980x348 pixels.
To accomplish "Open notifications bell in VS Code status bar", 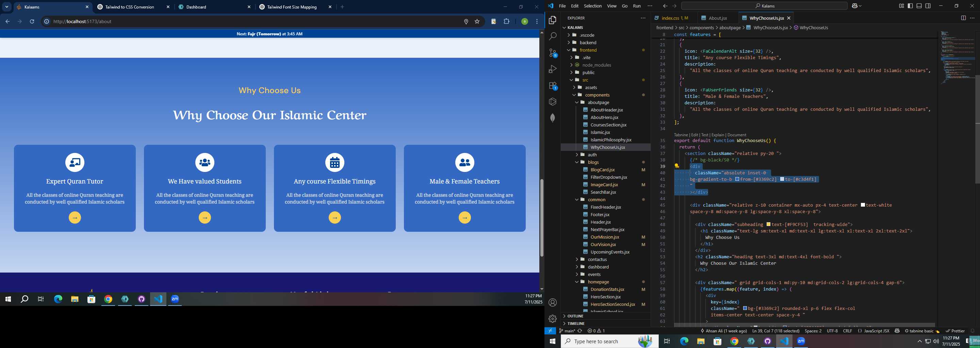I will point(973,331).
